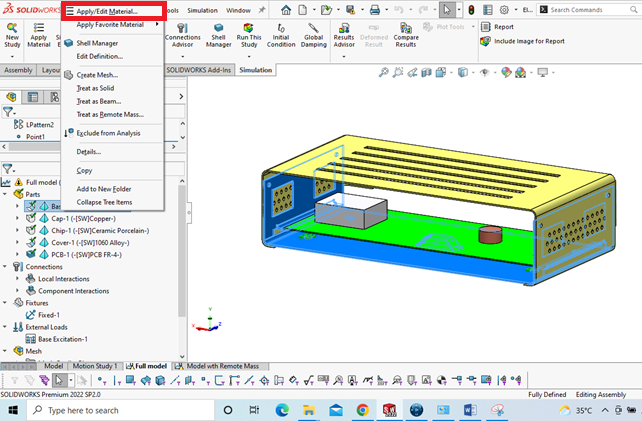Open Connections Advisor tool
The image size is (642, 421).
(183, 36)
